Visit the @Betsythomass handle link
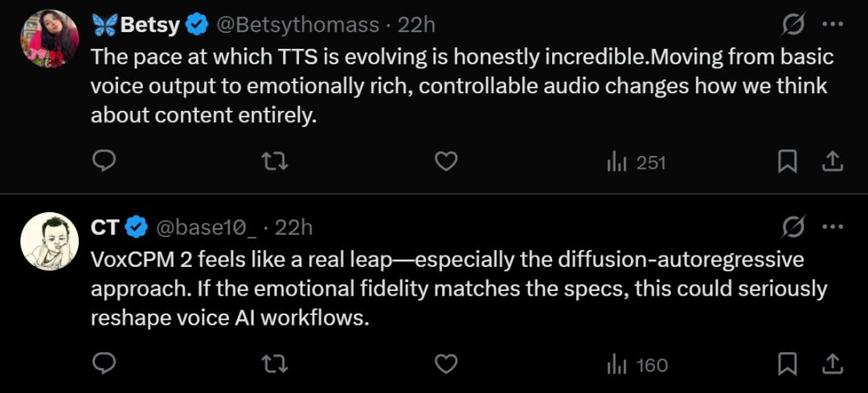The height and width of the screenshot is (393, 868). (297, 25)
